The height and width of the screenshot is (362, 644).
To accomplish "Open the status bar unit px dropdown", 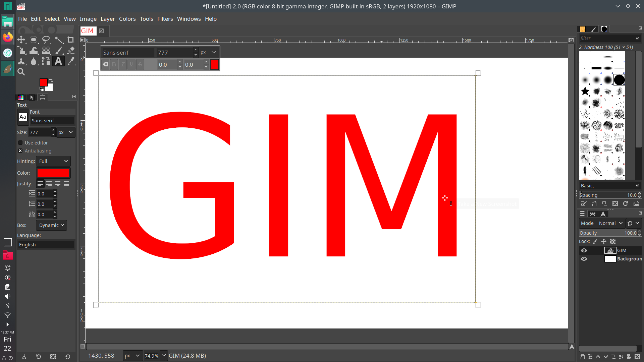I will click(132, 356).
